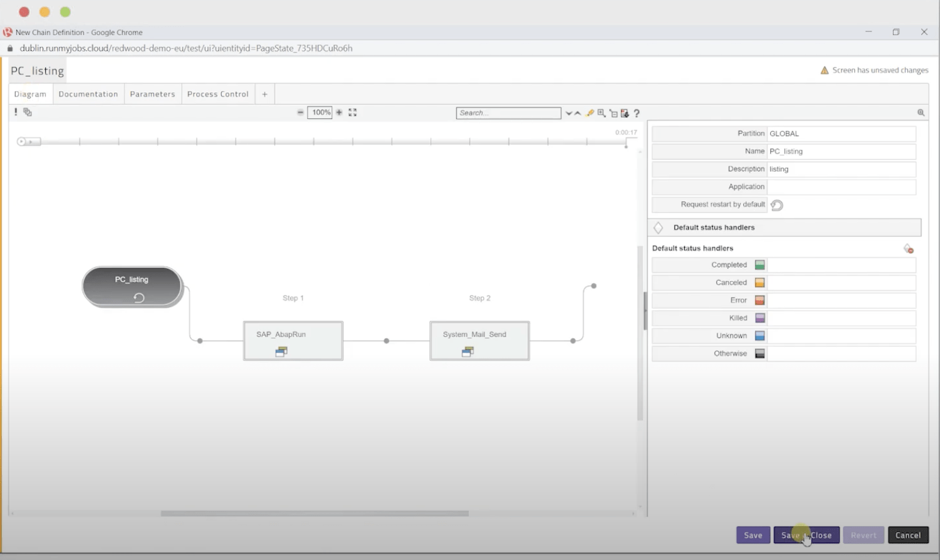This screenshot has width=940, height=560.
Task: Click the remove status handler icon
Action: (x=909, y=249)
